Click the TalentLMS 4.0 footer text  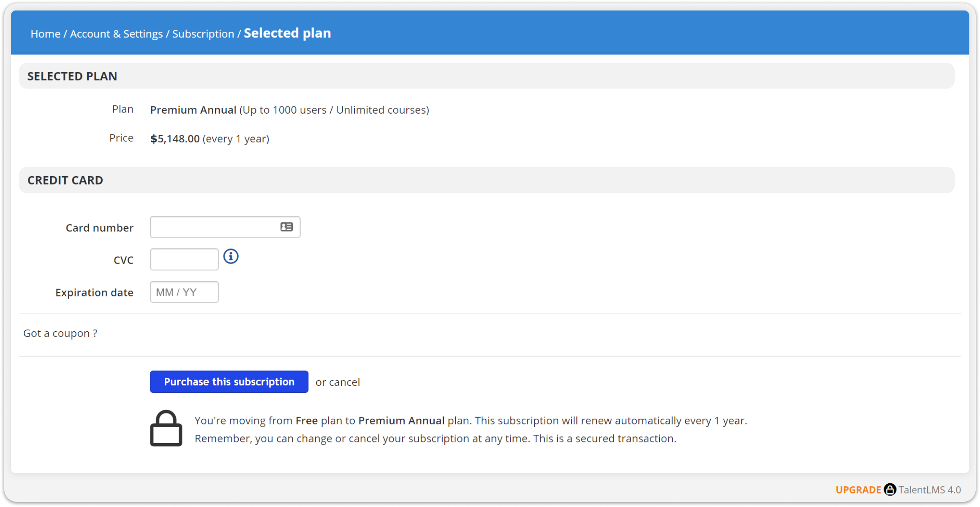point(929,490)
